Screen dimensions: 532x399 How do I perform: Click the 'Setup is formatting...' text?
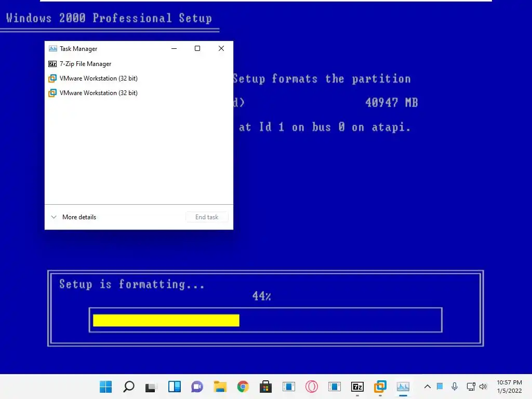pos(132,284)
